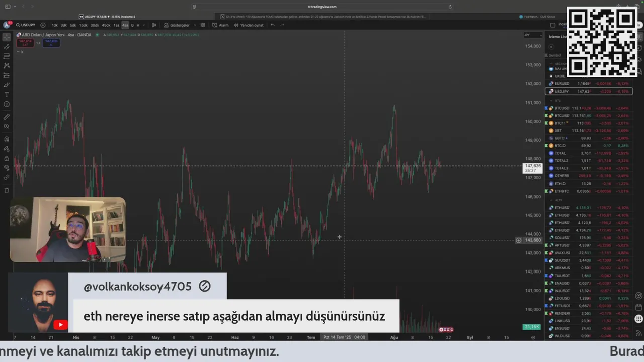Image resolution: width=644 pixels, height=362 pixels.
Task: Select RENDER in the watchlist
Action: pyautogui.click(x=589, y=313)
